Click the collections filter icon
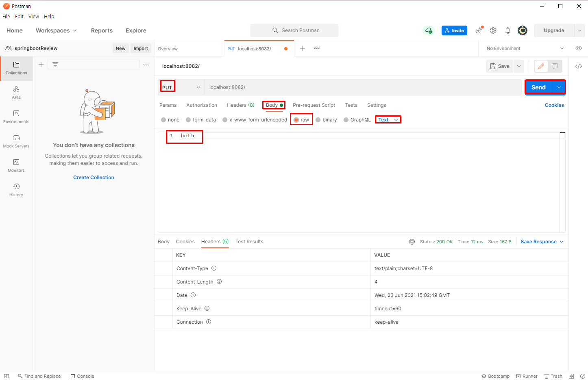The image size is (588, 381). (55, 65)
